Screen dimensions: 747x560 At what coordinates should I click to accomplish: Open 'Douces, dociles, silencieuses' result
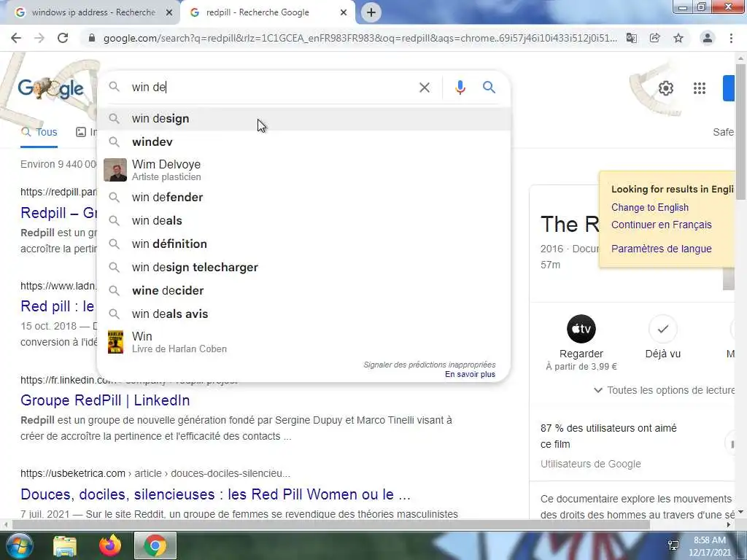tap(215, 494)
